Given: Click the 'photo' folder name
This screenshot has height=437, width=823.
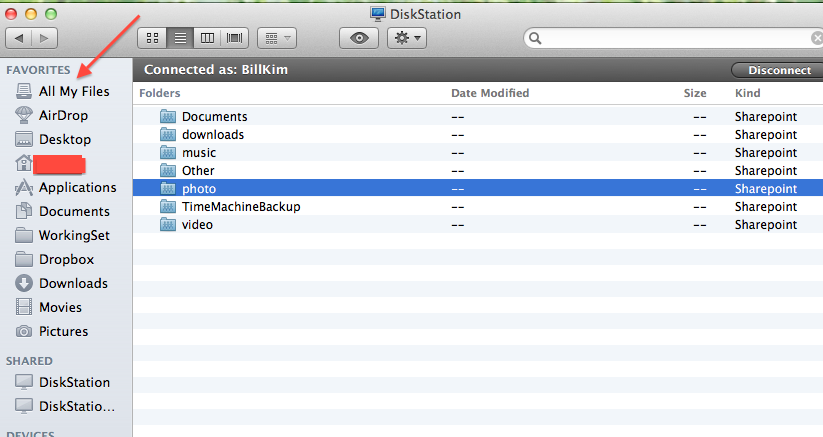Looking at the screenshot, I should point(199,189).
